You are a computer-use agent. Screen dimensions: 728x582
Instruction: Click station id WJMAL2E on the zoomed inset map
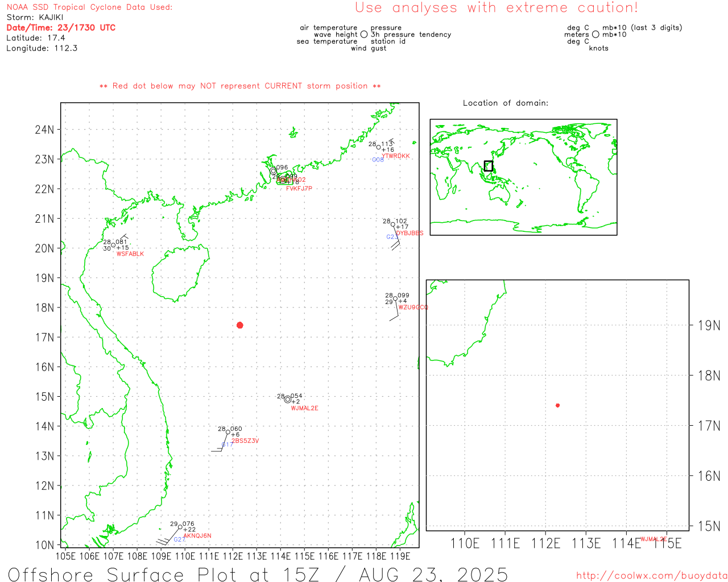pyautogui.click(x=654, y=539)
